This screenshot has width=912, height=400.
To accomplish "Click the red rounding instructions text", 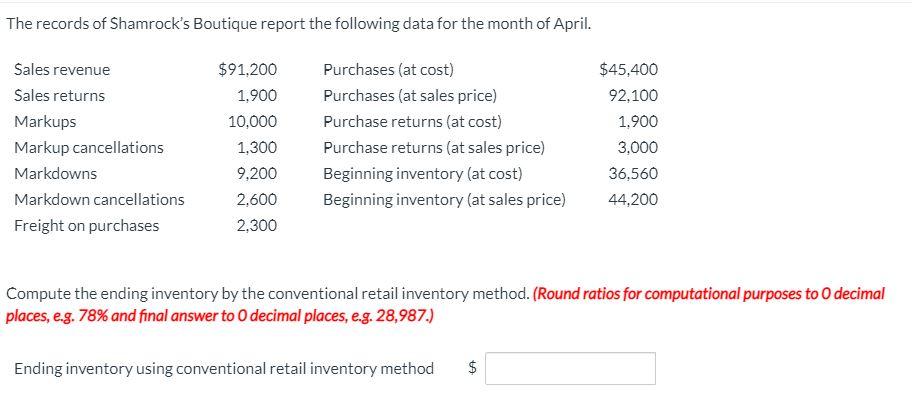I will (x=445, y=305).
